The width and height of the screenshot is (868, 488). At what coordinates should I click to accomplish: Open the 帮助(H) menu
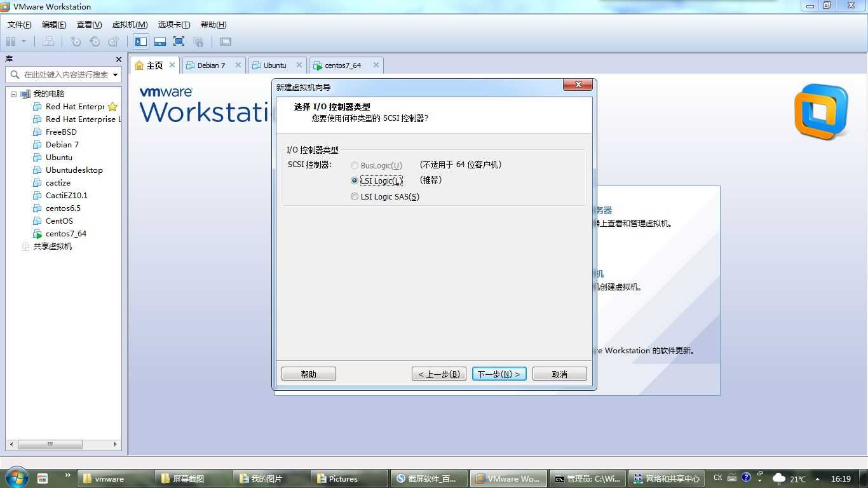coord(214,25)
